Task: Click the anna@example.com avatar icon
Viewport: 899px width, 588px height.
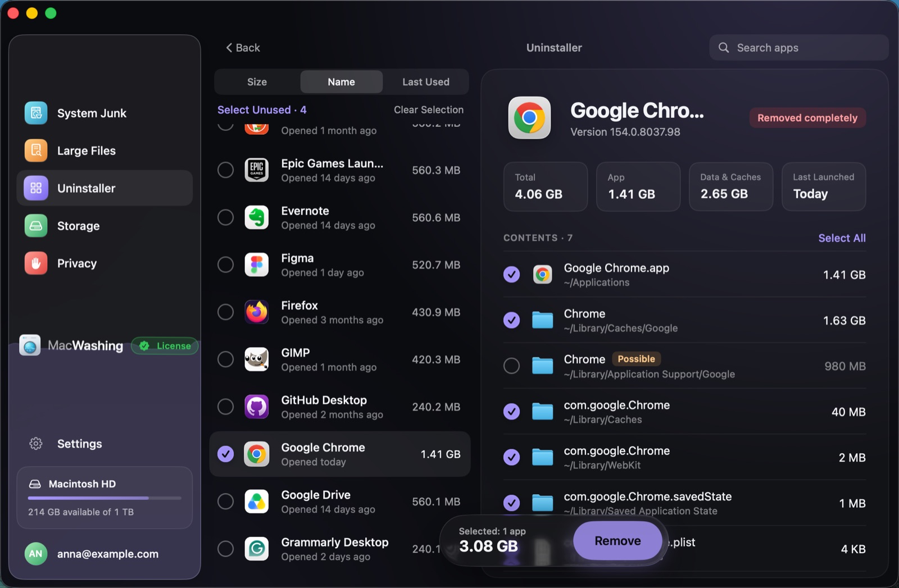Action: [35, 554]
